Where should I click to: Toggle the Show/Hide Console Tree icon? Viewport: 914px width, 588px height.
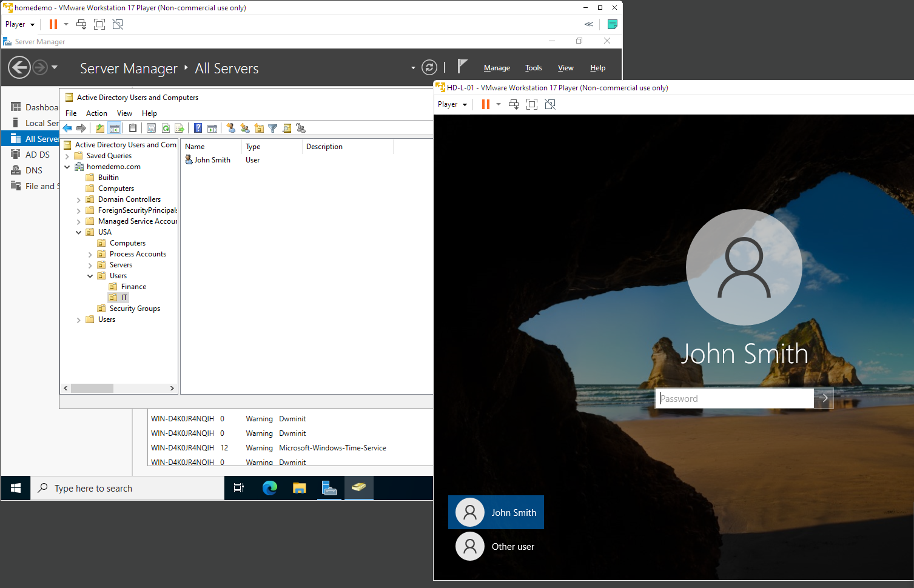pyautogui.click(x=115, y=128)
